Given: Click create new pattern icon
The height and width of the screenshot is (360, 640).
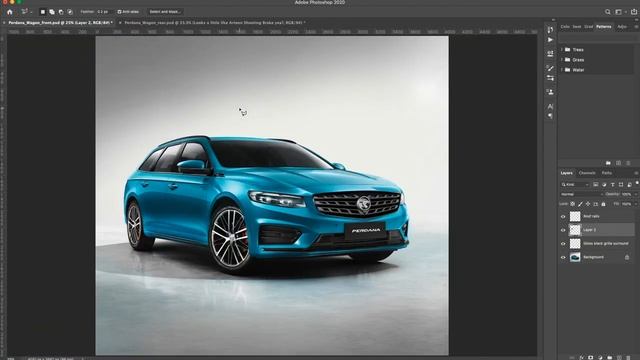Looking at the screenshot, I should [618, 163].
